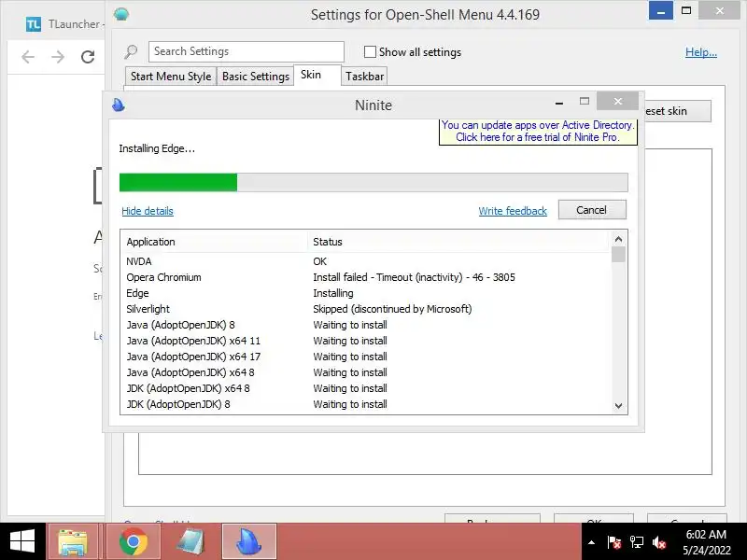Select JDK (AdoptOpenJDK) x64 8 row
This screenshot has height=560, width=747.
pyautogui.click(x=365, y=388)
